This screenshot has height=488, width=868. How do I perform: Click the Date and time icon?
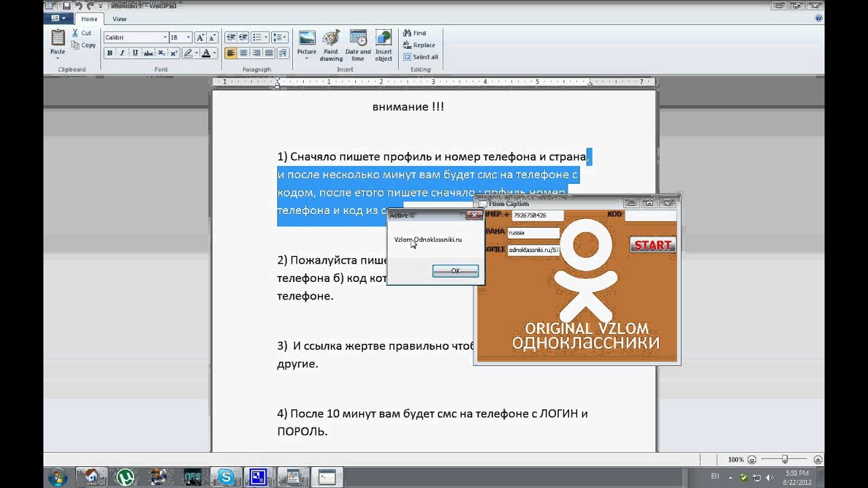[x=358, y=37]
